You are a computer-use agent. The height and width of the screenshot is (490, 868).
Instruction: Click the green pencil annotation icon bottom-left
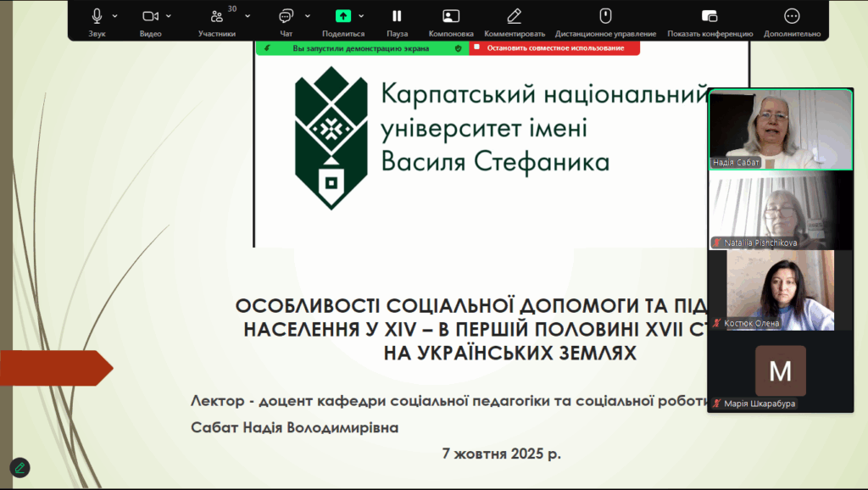point(19,467)
